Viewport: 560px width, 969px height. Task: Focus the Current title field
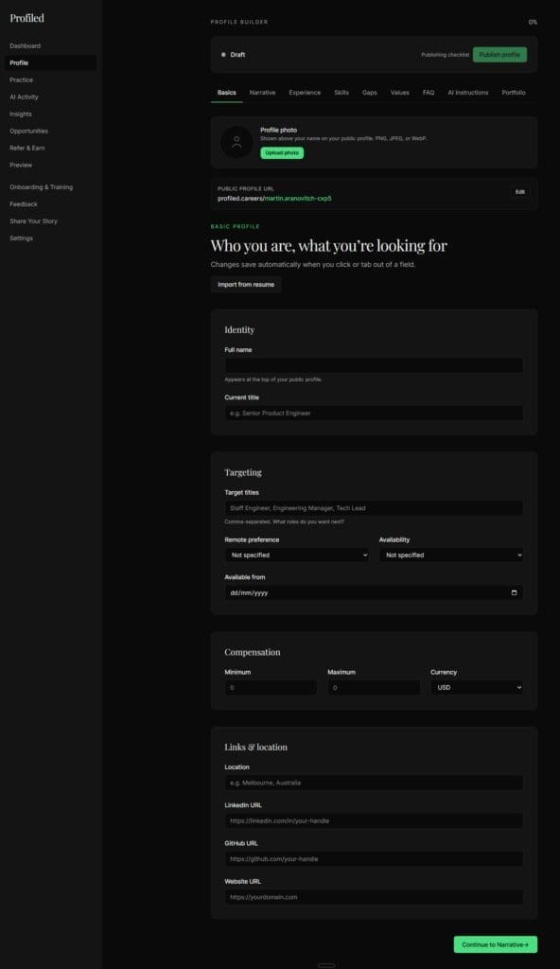tap(374, 413)
